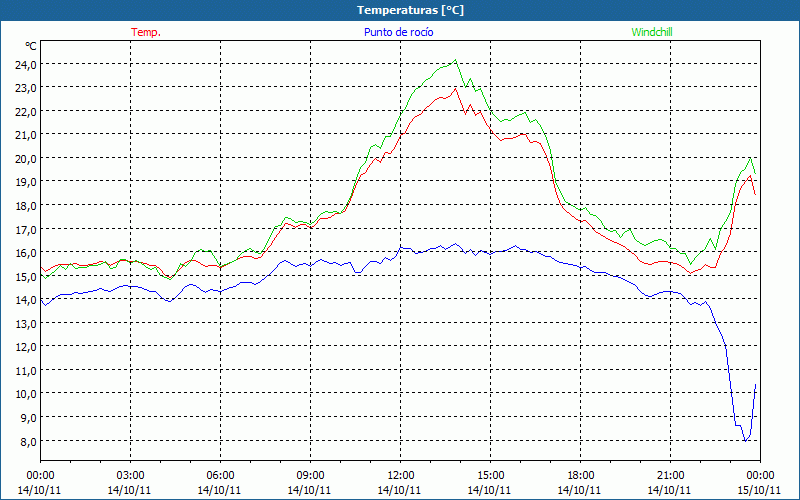
Task: Click the 18,0 y-axis value
Action: click(26, 206)
